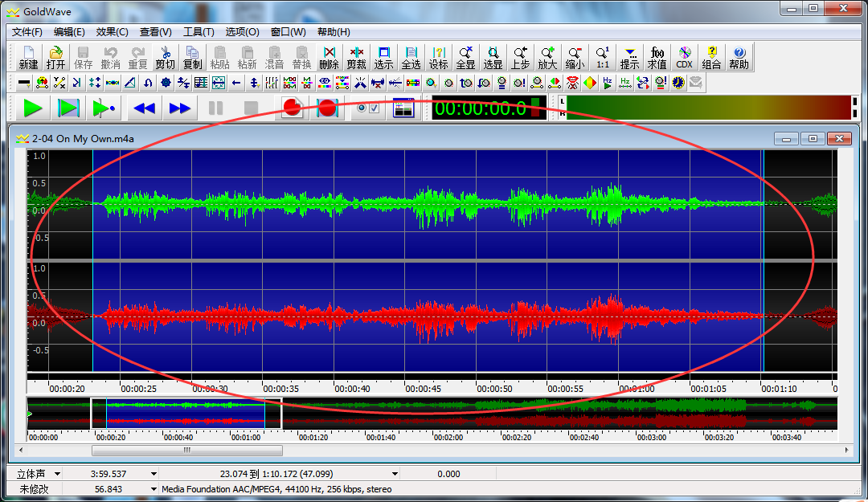The width and height of the screenshot is (868, 502).
Task: Click the CDX disc icon
Action: [x=684, y=57]
